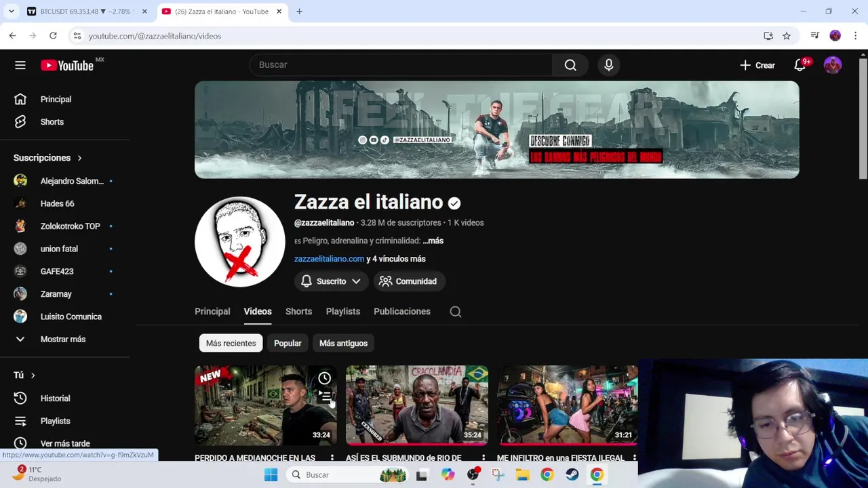The image size is (868, 488).
Task: Activate voice search microphone
Action: pos(608,64)
